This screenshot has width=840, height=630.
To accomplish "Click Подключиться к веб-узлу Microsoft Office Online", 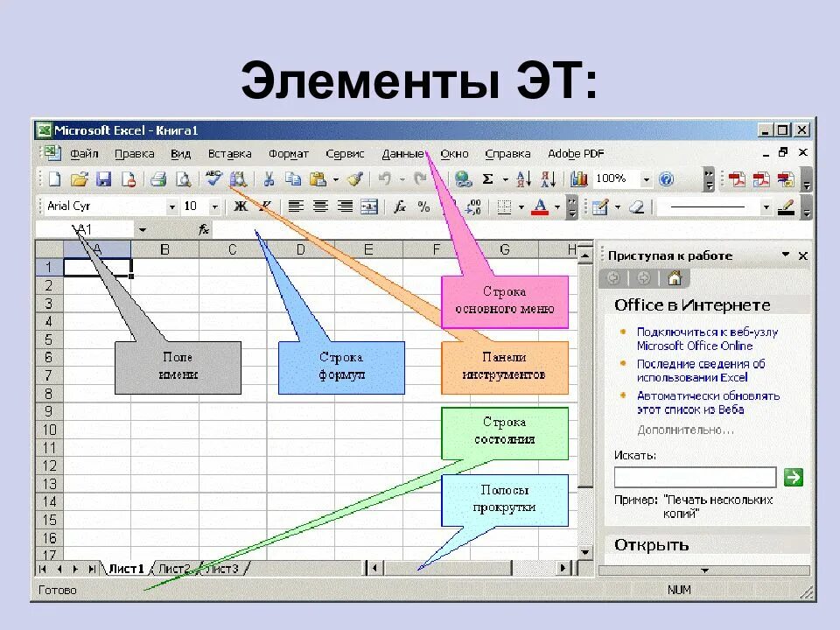I will [x=707, y=339].
